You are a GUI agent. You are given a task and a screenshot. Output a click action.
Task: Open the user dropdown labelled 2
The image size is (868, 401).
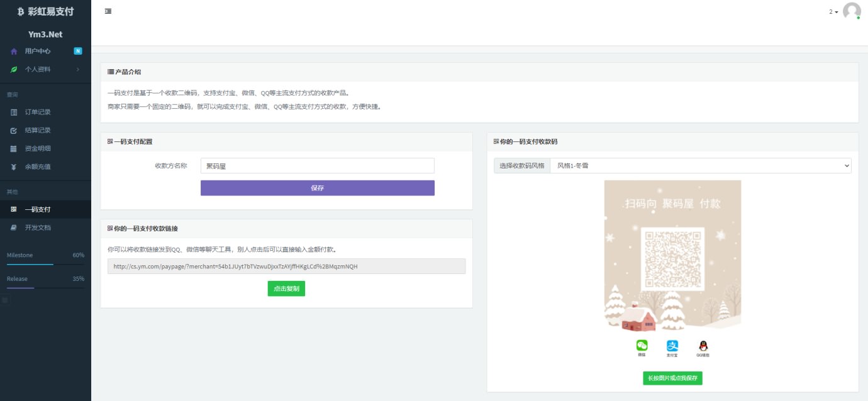(x=833, y=12)
